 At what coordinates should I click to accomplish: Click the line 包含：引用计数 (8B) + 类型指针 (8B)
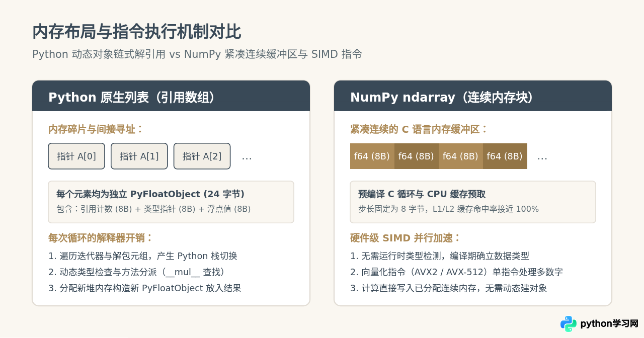coord(153,209)
